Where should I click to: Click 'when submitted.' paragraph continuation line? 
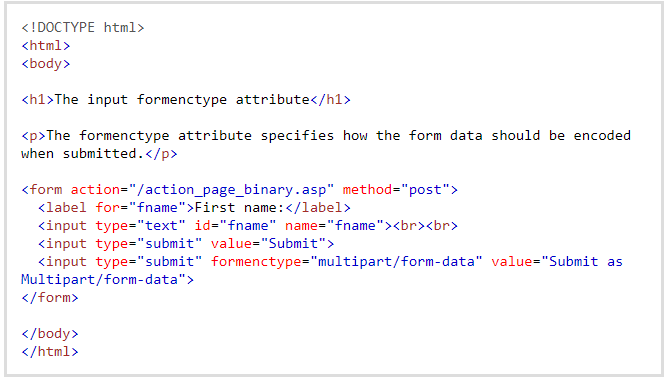click(99, 154)
